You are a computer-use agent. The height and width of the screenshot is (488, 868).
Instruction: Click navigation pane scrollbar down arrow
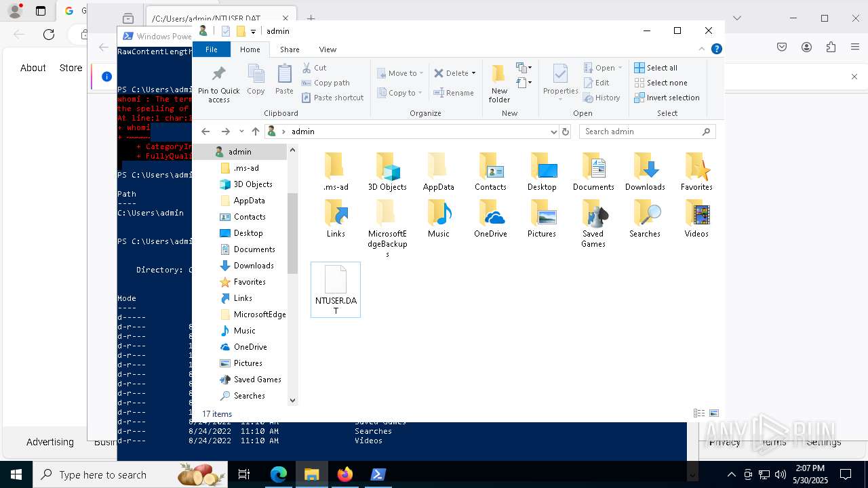pos(293,400)
